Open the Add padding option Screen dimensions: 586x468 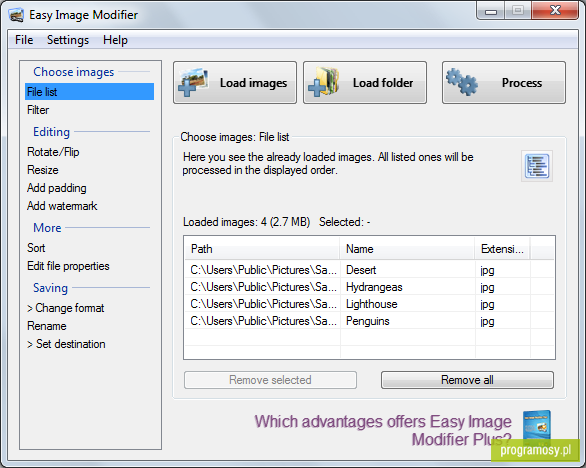point(56,188)
